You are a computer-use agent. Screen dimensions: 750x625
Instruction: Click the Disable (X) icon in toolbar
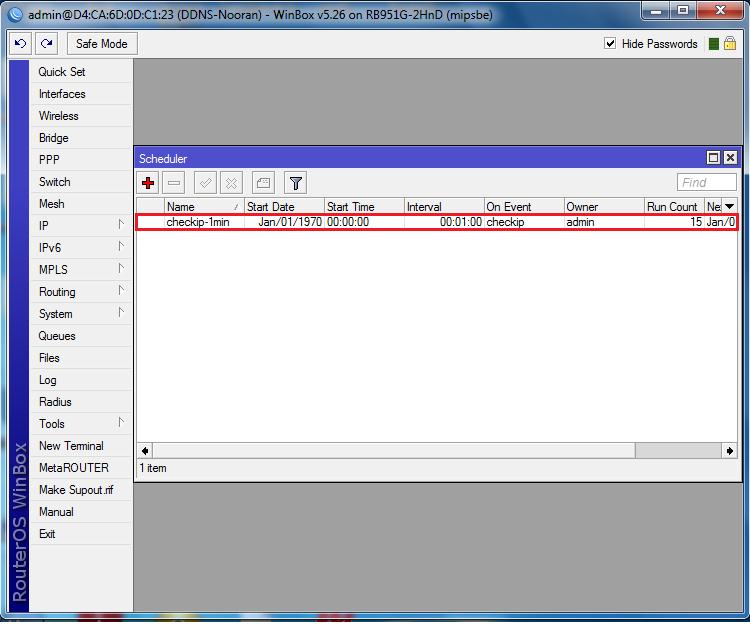click(x=231, y=182)
